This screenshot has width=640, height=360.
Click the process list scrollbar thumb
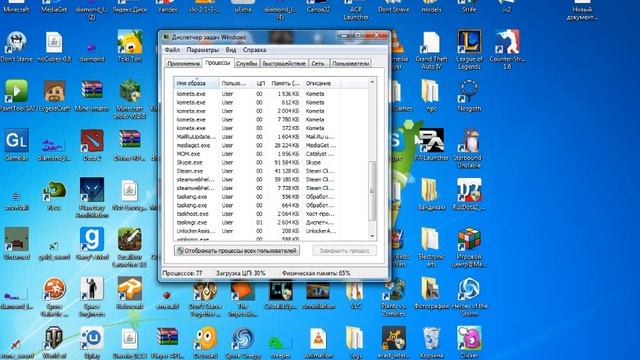pos(372,191)
